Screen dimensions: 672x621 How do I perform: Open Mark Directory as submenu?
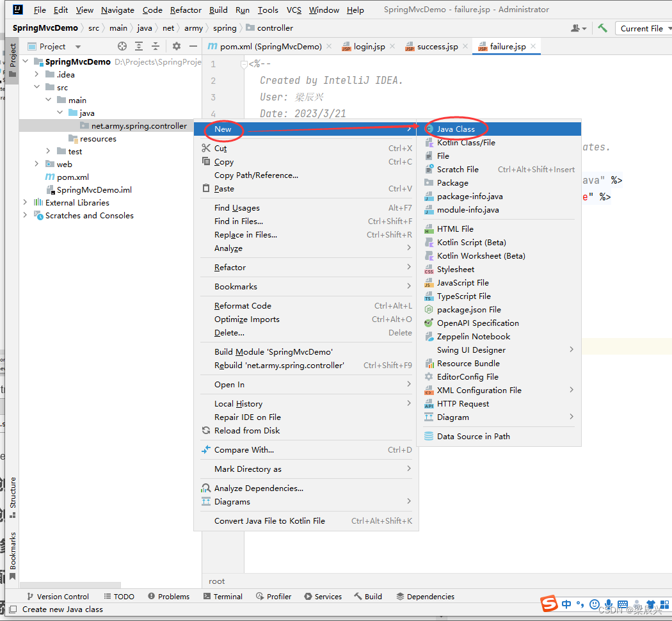(x=306, y=469)
